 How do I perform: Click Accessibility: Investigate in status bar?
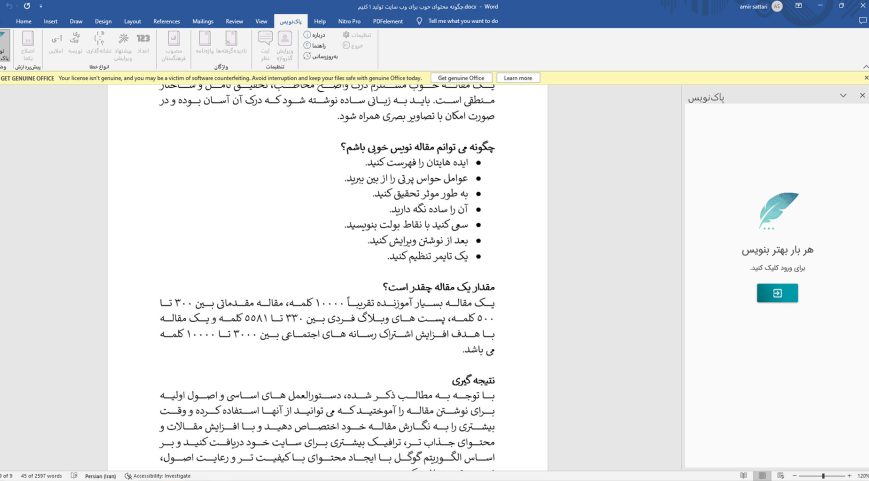[157, 476]
